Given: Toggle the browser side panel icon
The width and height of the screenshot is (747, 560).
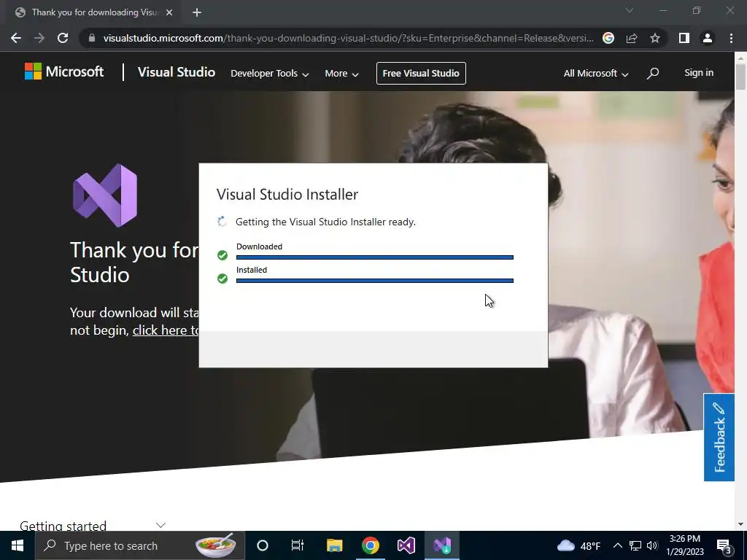Looking at the screenshot, I should point(684,38).
